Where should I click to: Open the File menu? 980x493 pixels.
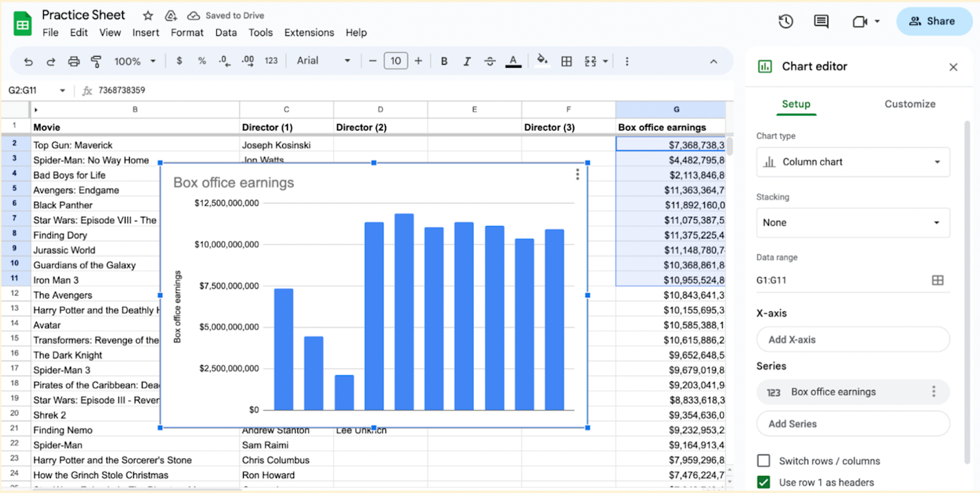tap(50, 33)
